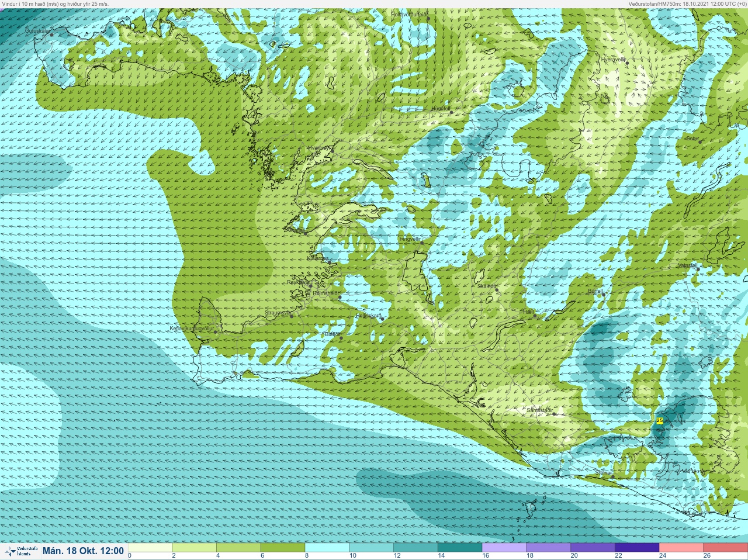Click the 16–18 m/s lavender legend swatch
This screenshot has width=748, height=560.
click(504, 548)
